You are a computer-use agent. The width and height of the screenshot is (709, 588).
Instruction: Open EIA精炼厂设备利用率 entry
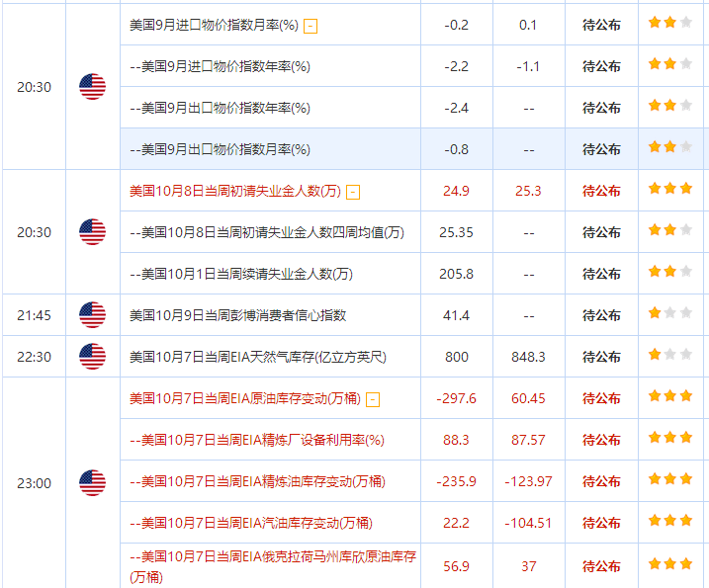pos(257,440)
